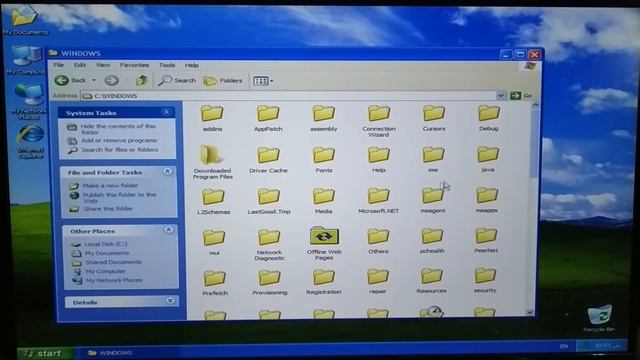Click the msagent folder
The height and width of the screenshot is (360, 640).
click(x=433, y=200)
